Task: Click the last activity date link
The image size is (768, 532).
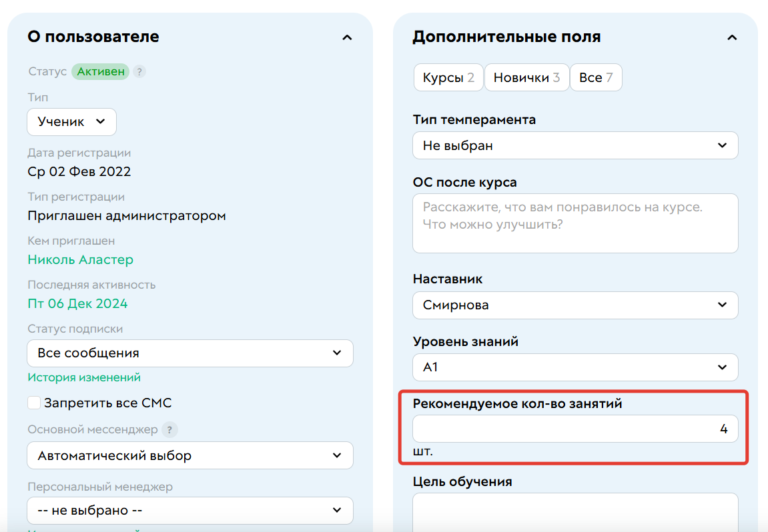Action: [77, 303]
